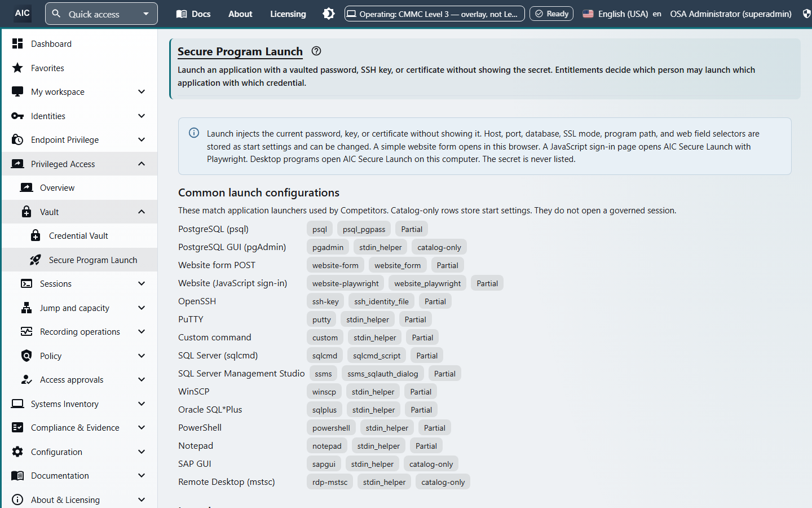Expand the Documentation section chevron
The width and height of the screenshot is (812, 508).
tap(142, 475)
